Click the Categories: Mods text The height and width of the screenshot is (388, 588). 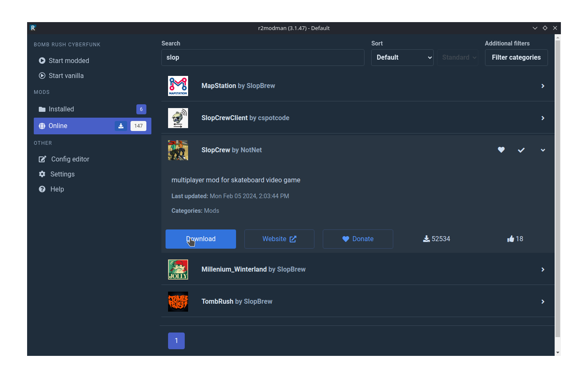point(195,211)
